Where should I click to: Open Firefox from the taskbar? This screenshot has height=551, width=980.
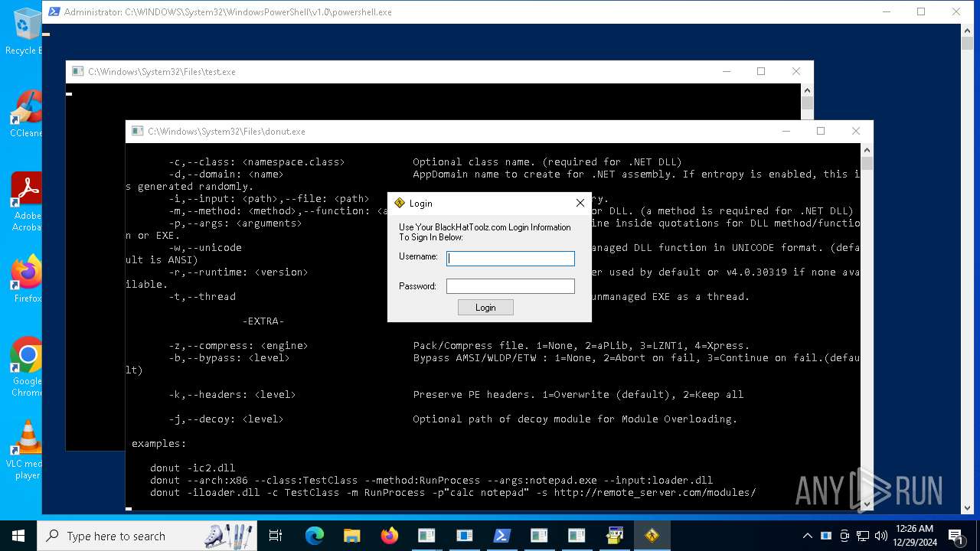(389, 536)
